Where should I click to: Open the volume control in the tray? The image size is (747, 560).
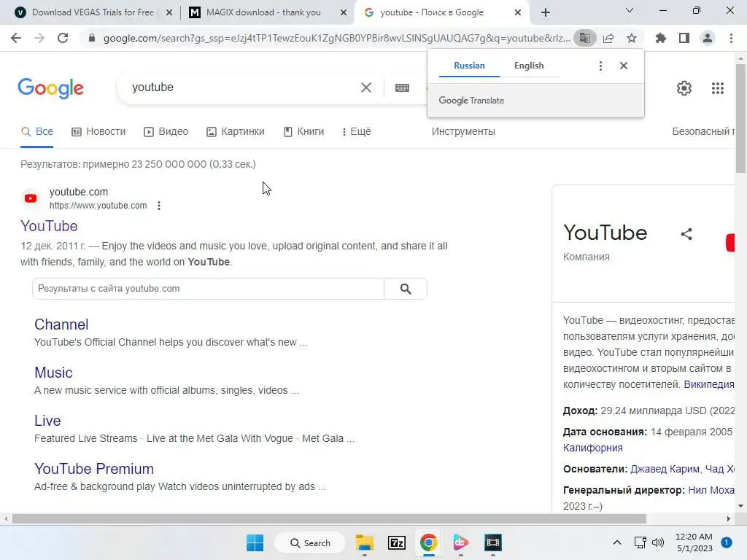click(x=658, y=542)
